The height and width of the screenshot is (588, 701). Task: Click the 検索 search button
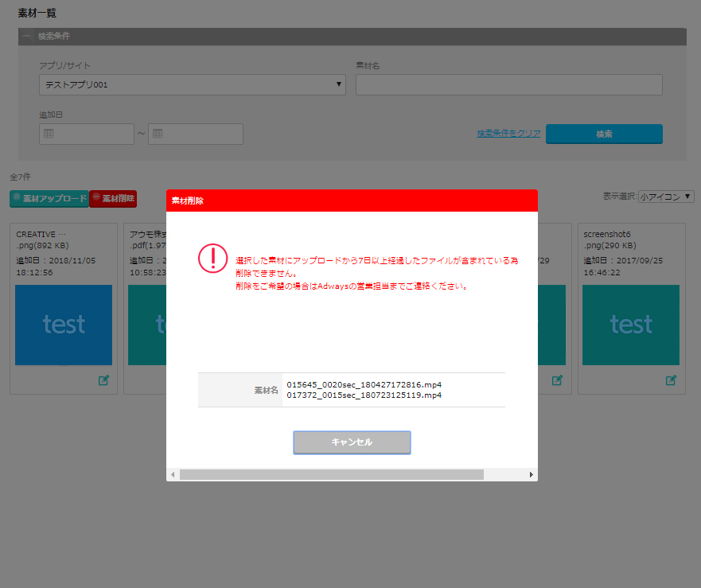(604, 134)
